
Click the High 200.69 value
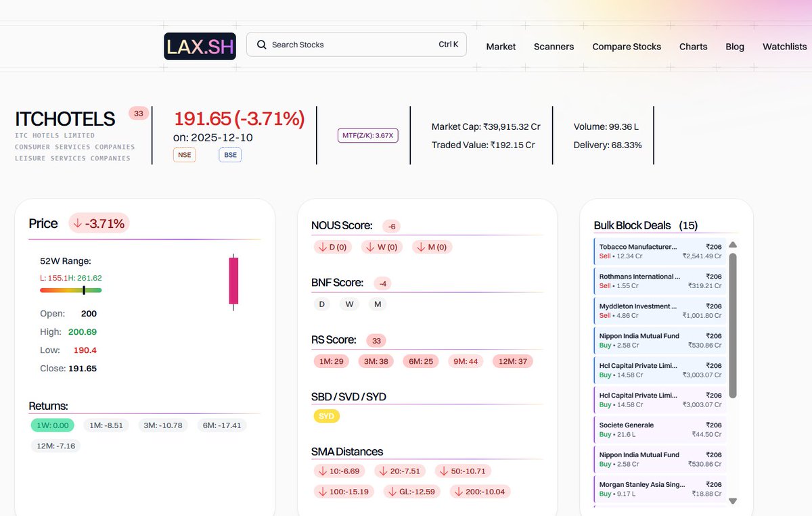[x=83, y=332]
